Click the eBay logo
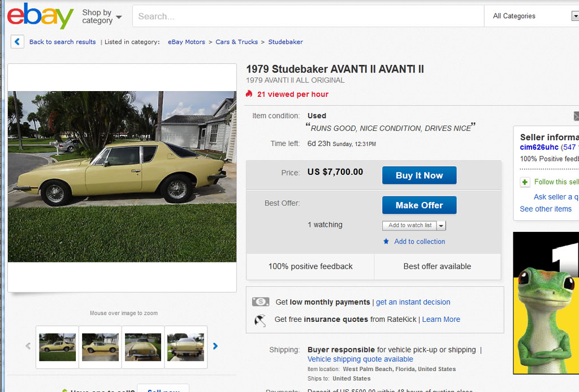 coord(40,16)
